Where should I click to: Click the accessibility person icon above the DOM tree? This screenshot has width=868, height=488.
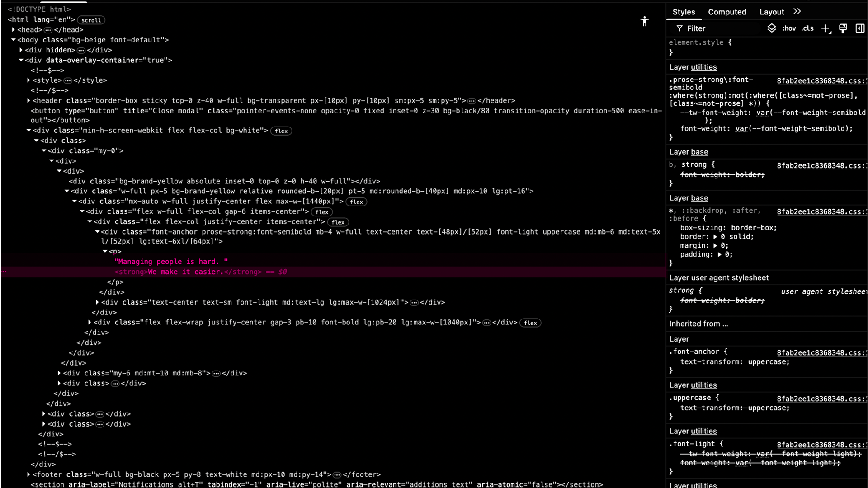point(644,21)
